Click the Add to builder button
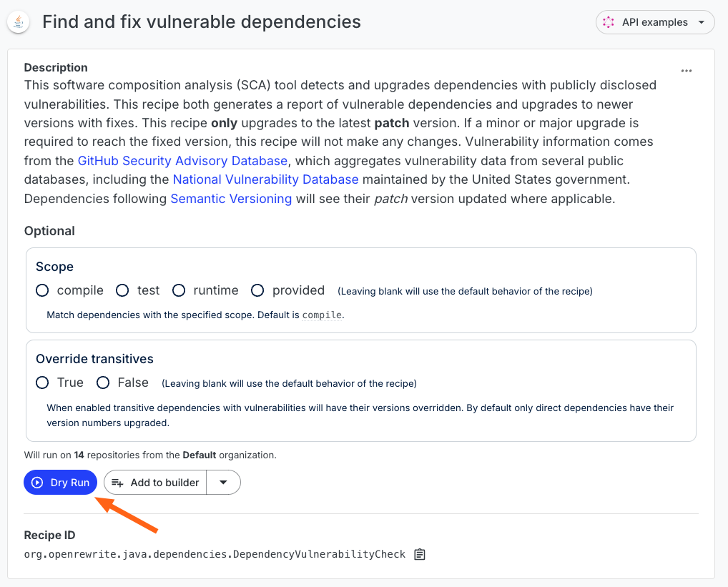Viewport: 728px width, 587px height. pos(155,483)
